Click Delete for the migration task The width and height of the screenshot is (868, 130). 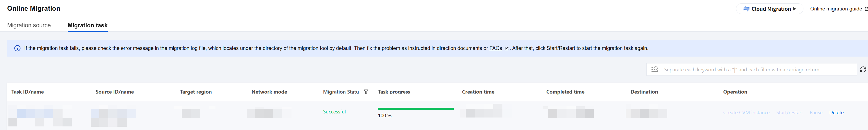coord(836,112)
